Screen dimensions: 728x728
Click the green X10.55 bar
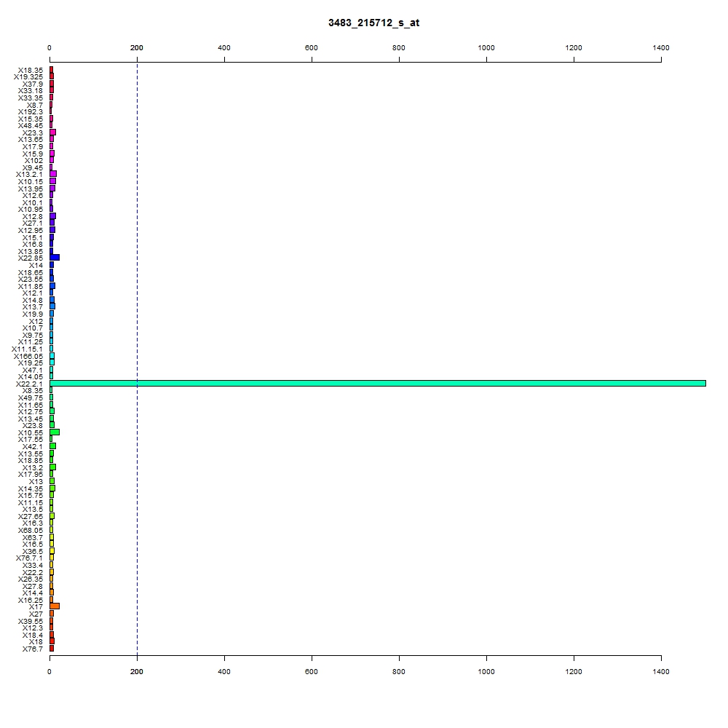pyautogui.click(x=55, y=432)
